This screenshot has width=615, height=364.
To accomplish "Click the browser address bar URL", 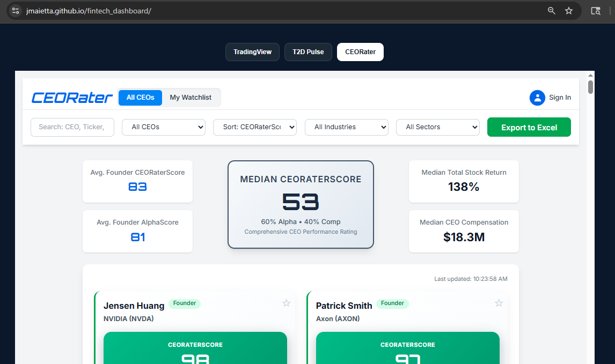I will pos(89,11).
